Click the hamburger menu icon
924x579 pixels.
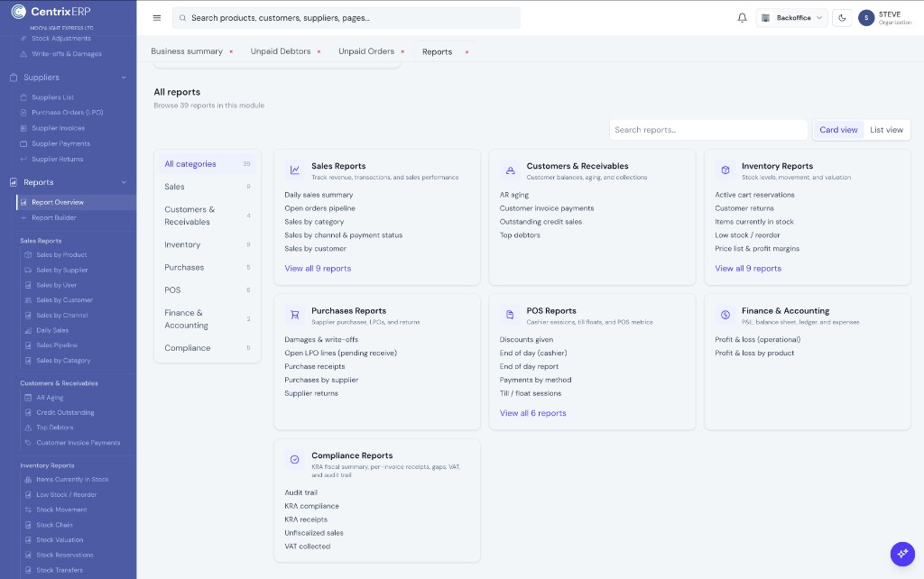click(157, 18)
